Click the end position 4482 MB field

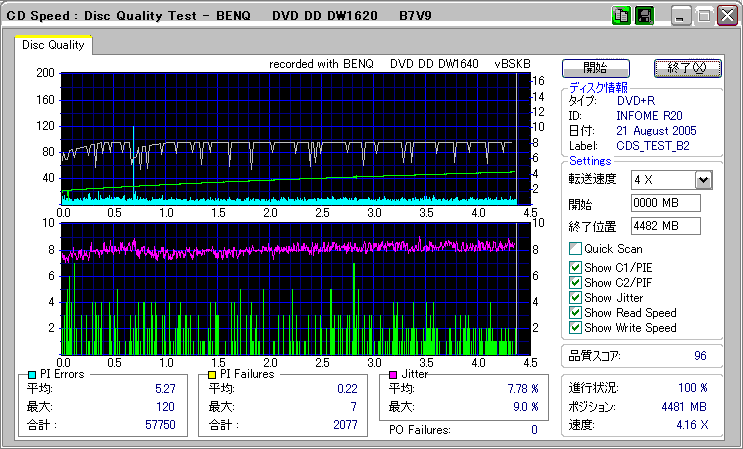tap(665, 226)
